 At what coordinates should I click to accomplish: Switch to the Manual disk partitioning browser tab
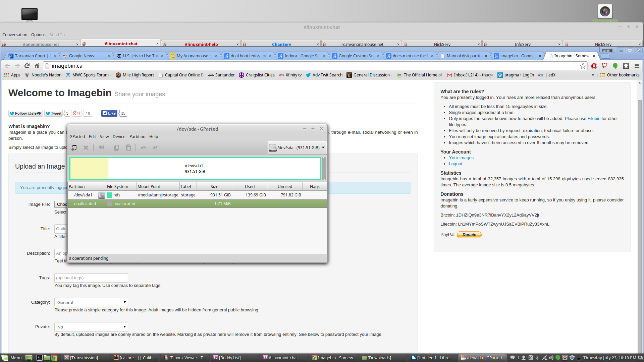(464, 56)
